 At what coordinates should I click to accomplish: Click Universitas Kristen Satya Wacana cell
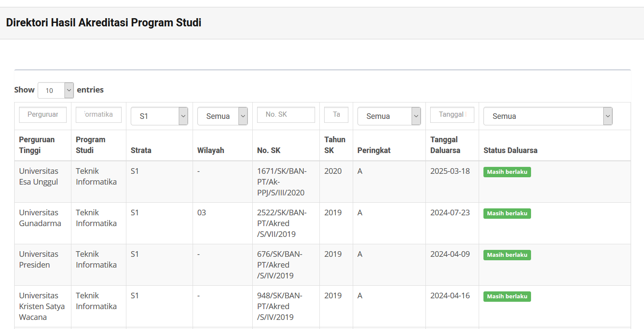click(x=42, y=306)
